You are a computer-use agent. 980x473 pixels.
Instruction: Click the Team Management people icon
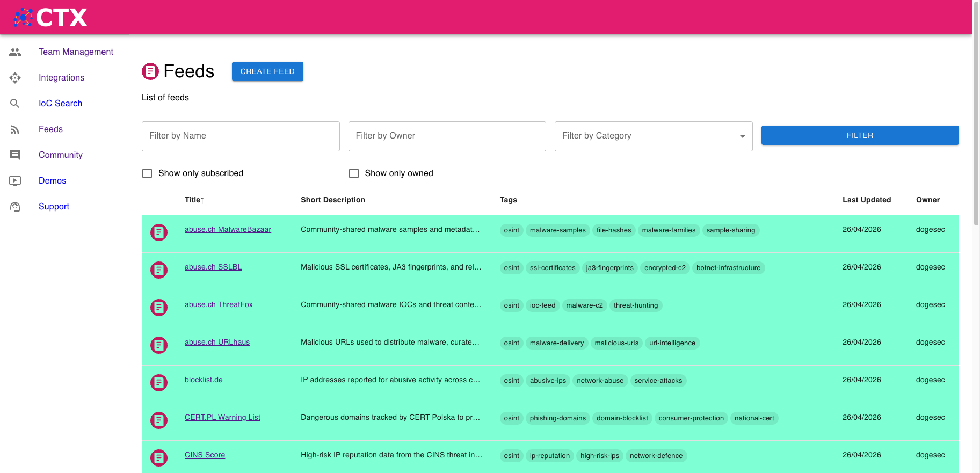tap(15, 52)
